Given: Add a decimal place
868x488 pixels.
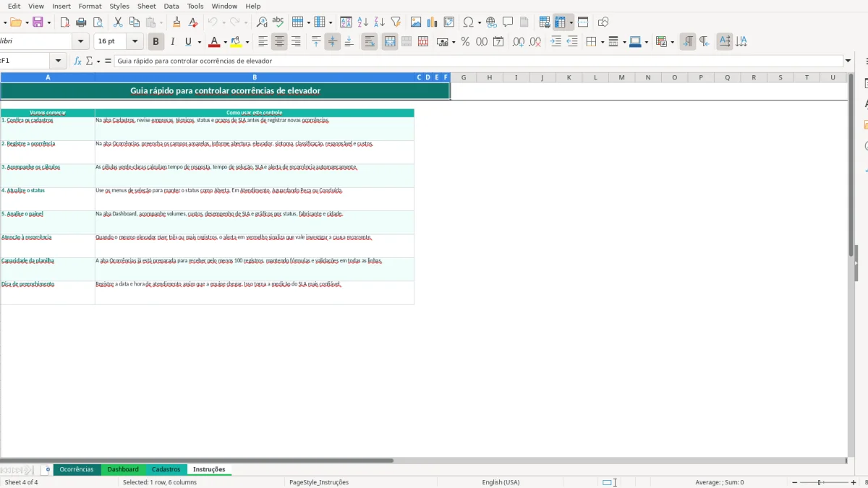Looking at the screenshot, I should pyautogui.click(x=519, y=42).
